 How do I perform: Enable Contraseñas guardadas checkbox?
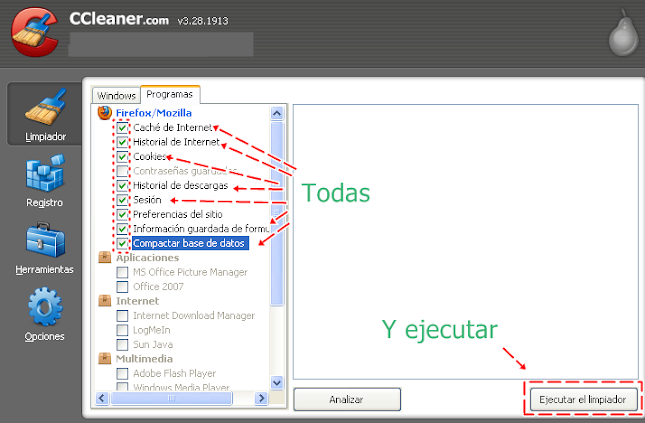click(x=122, y=171)
